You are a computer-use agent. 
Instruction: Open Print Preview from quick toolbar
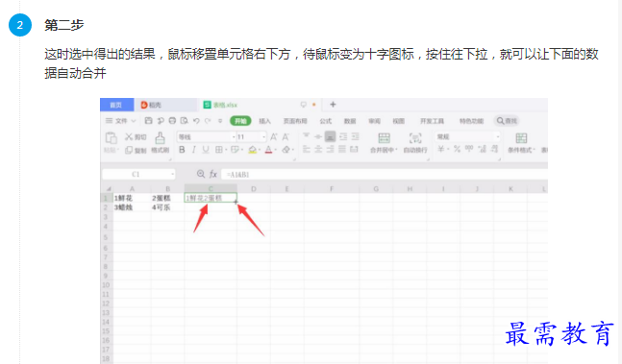(184, 120)
